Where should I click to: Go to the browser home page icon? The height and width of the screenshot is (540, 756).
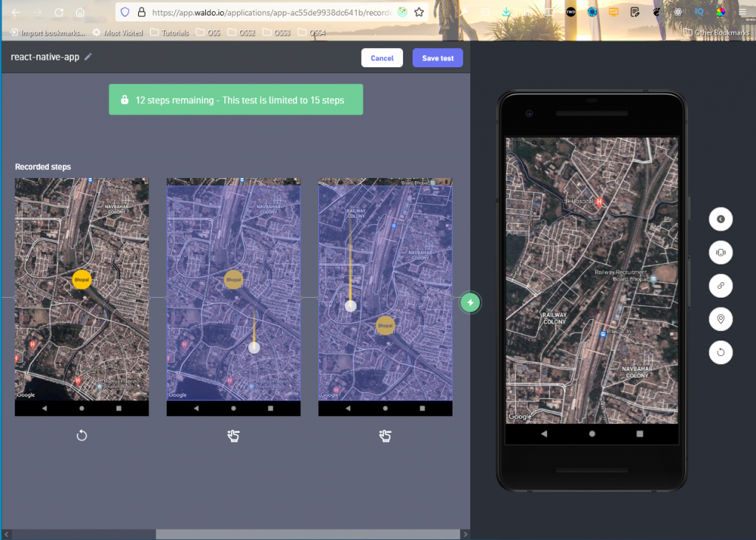[80, 13]
